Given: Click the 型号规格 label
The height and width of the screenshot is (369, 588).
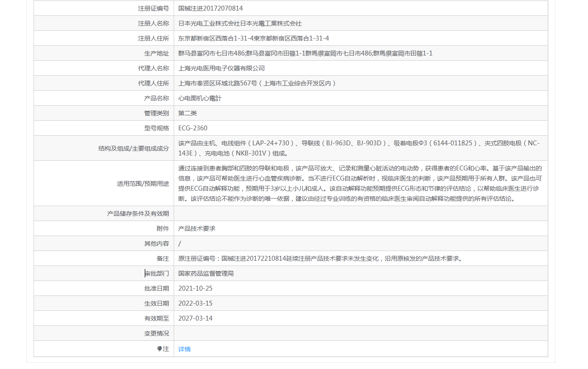Looking at the screenshot, I should (x=156, y=128).
